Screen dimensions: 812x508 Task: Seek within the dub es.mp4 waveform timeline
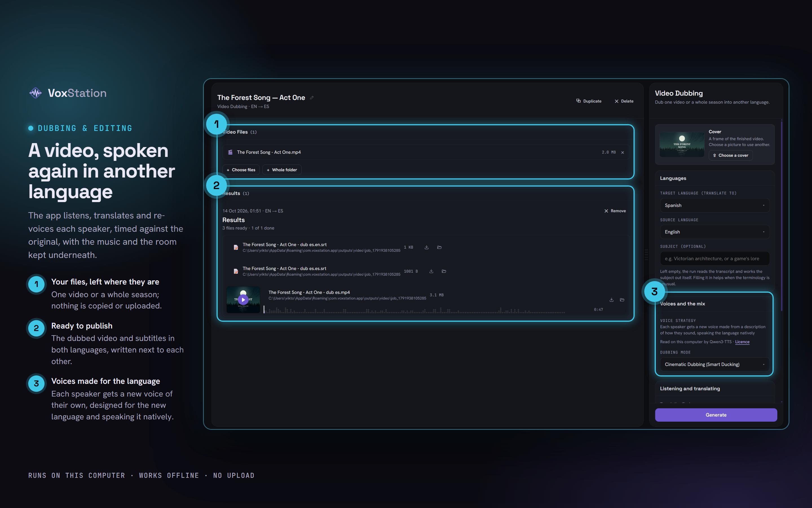click(x=414, y=310)
